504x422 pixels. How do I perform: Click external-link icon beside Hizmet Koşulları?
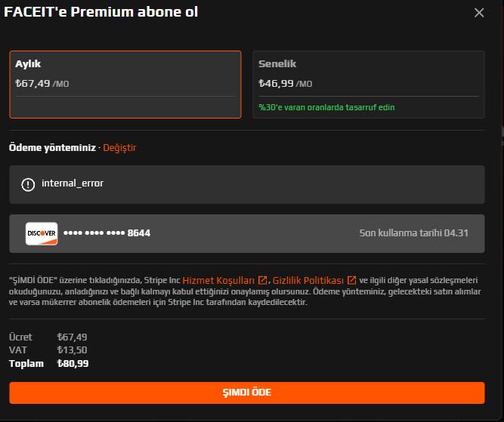pos(263,280)
